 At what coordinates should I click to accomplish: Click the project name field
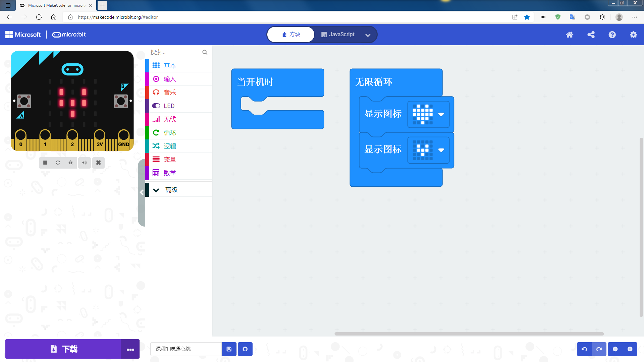186,349
